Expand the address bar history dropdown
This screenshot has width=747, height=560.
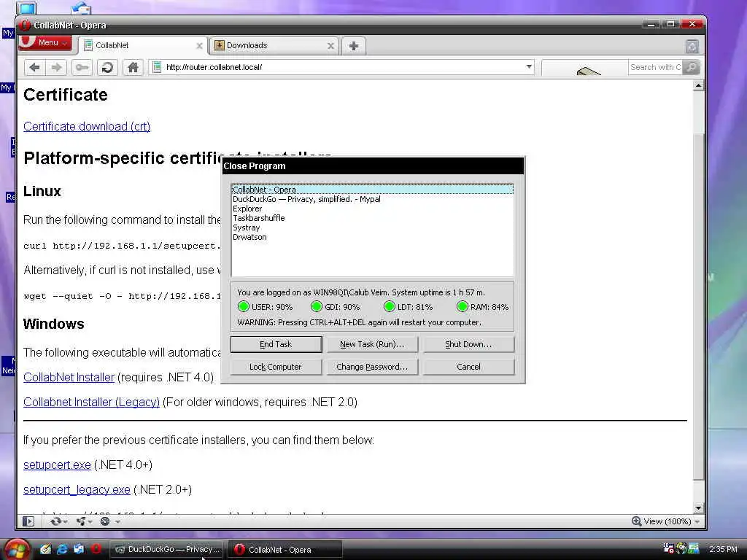click(x=529, y=66)
